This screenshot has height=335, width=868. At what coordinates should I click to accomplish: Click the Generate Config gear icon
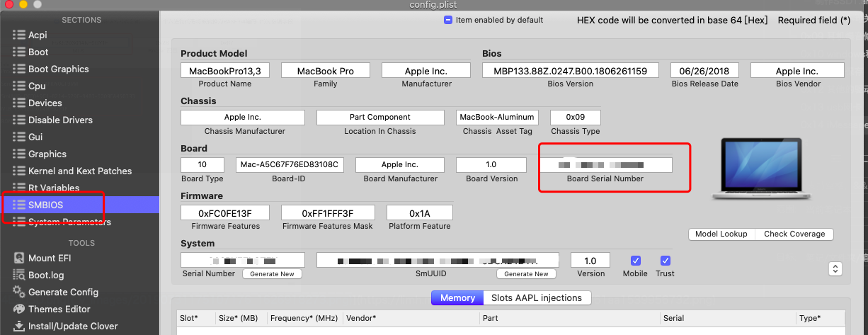[x=19, y=292]
